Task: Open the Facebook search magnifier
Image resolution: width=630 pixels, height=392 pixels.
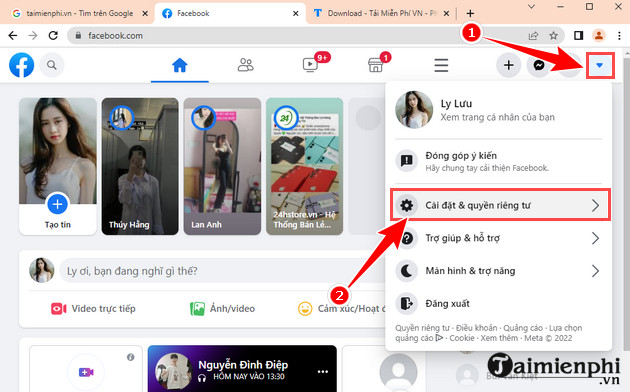Action: [52, 65]
